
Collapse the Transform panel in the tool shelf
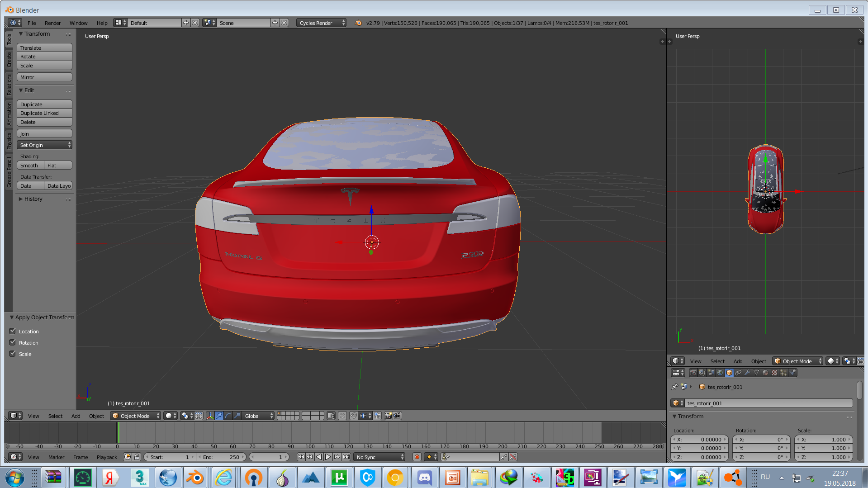pos(20,34)
